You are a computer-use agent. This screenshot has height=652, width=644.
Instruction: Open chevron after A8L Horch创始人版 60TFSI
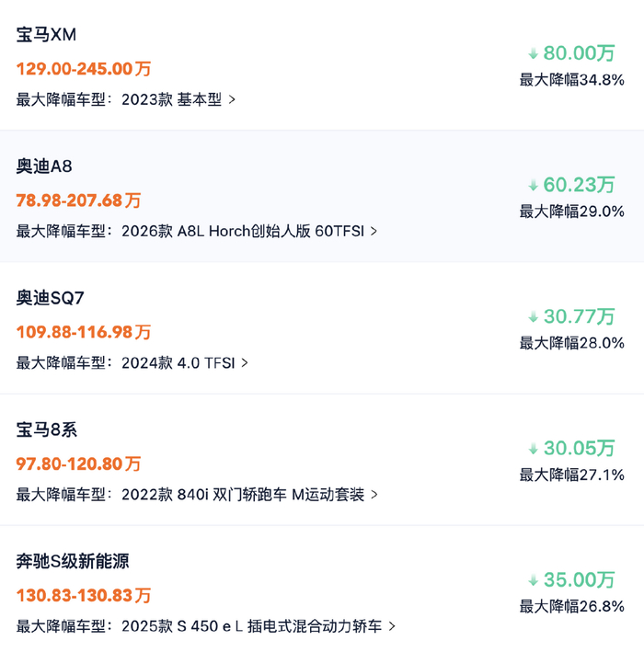(374, 231)
